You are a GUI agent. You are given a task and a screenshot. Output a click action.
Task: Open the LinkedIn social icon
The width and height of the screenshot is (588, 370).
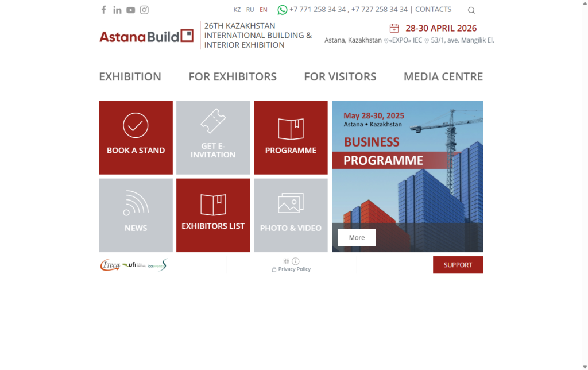click(117, 10)
